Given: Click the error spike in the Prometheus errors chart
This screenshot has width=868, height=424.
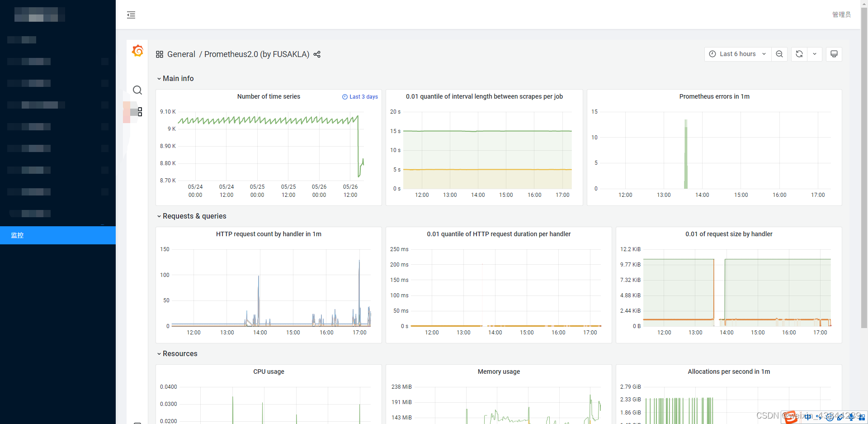Looking at the screenshot, I should [686, 154].
